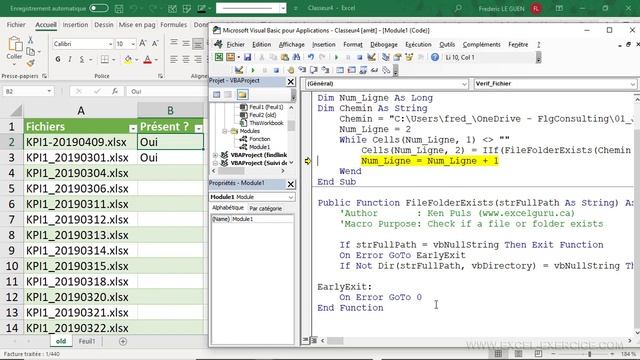The width and height of the screenshot is (640, 360).
Task: Open the Immediate Window icon
Action: pos(351,70)
